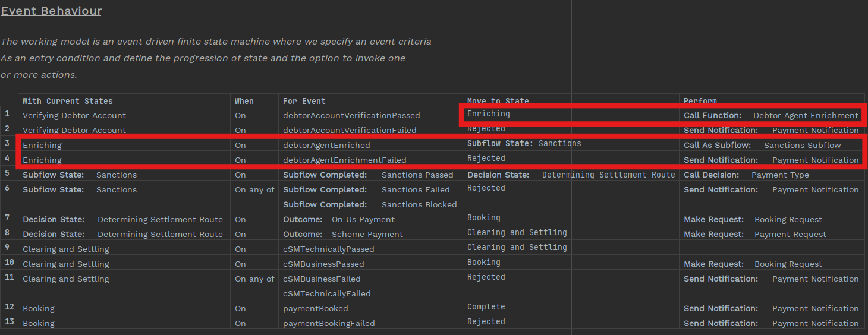Select the cSMTechnicallyFailed event entry
The image size is (868, 335).
[326, 293]
